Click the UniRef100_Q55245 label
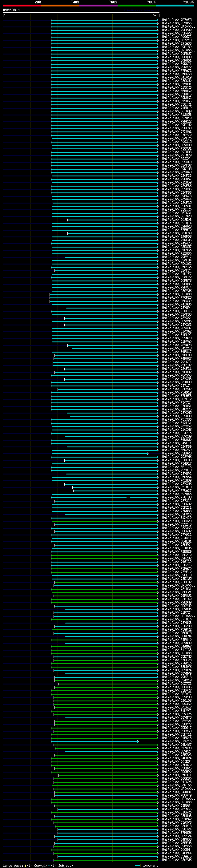The height and width of the screenshot is (868, 197). [x=177, y=524]
